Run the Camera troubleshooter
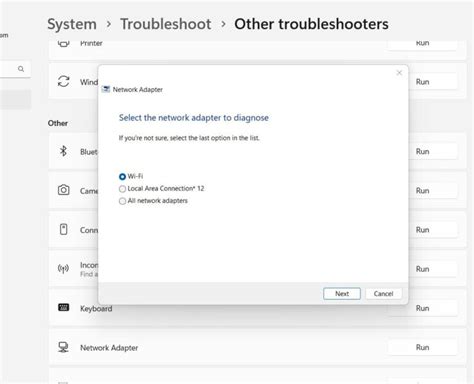Viewport: 474px width, 384px height. click(x=422, y=191)
